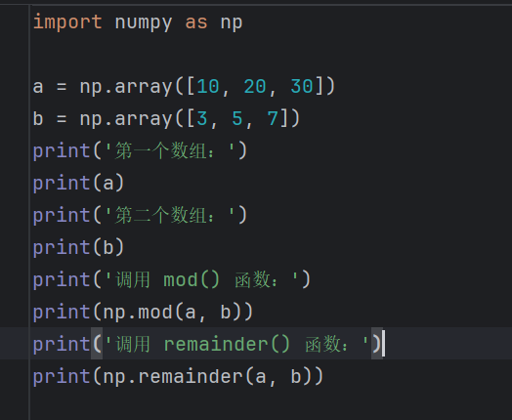512x420 pixels.
Task: Click the print('第二个数组：') line
Action: tap(140, 215)
